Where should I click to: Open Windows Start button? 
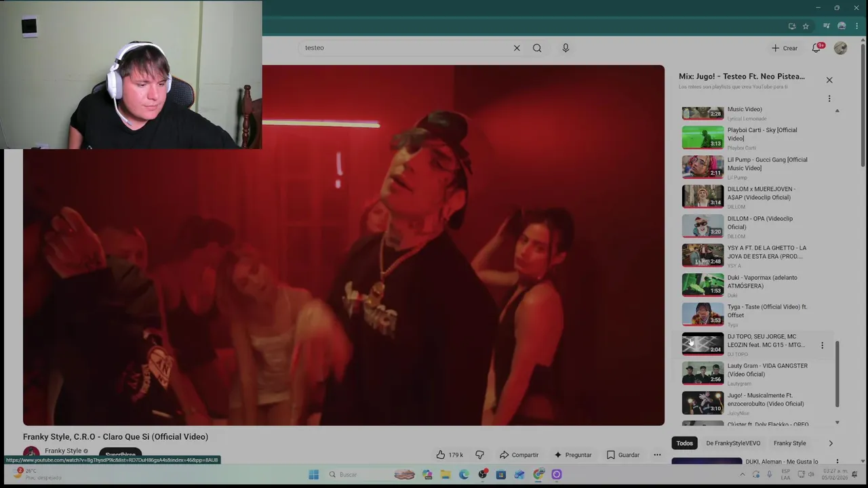[313, 474]
